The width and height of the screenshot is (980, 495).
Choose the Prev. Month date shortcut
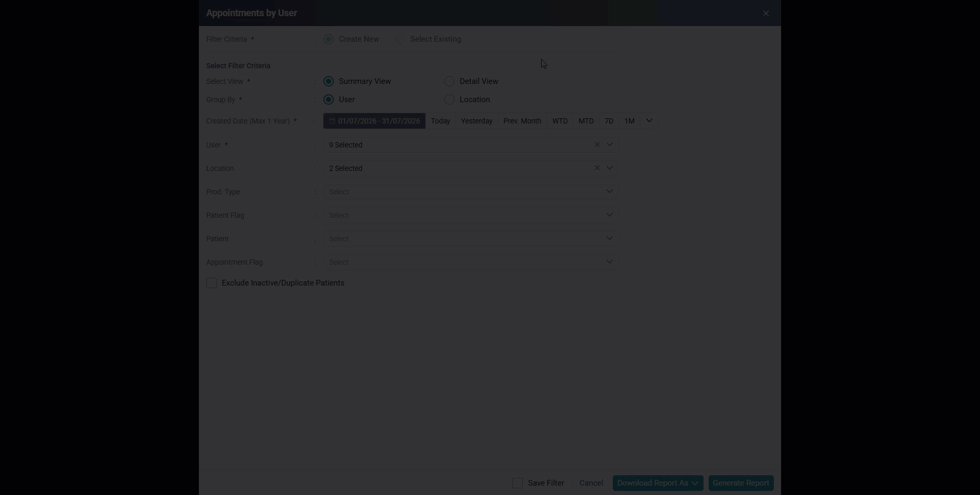522,121
